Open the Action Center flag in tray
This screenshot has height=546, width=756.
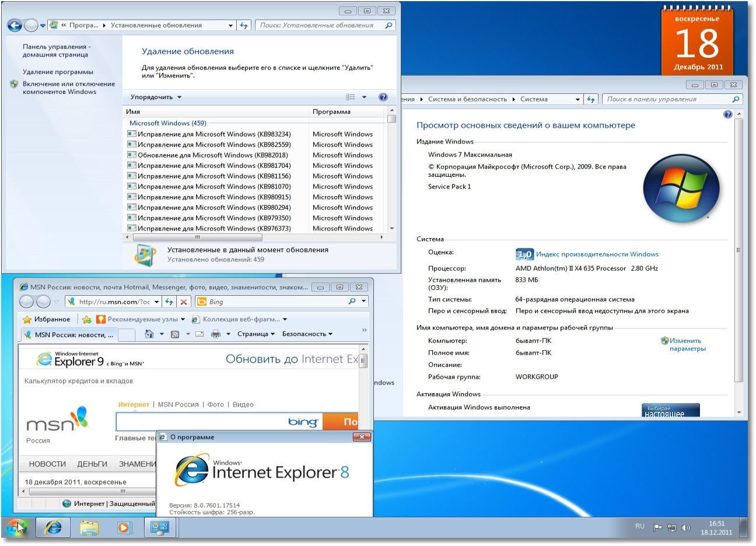click(657, 527)
